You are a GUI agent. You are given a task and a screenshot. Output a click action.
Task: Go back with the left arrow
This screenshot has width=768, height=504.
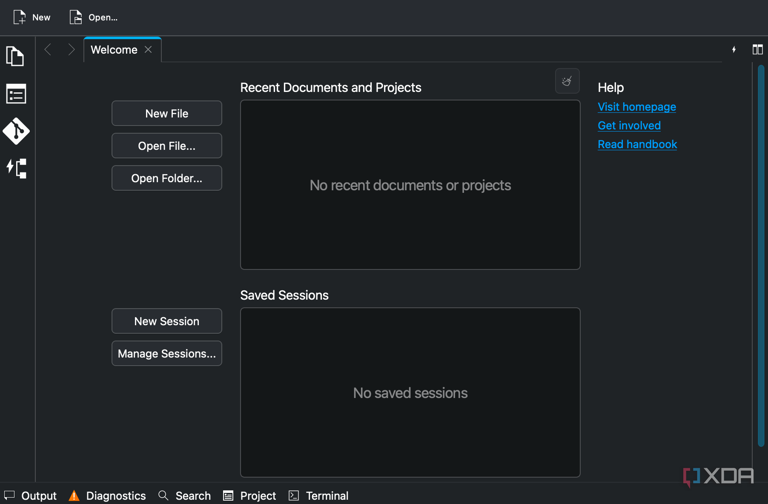coord(48,49)
